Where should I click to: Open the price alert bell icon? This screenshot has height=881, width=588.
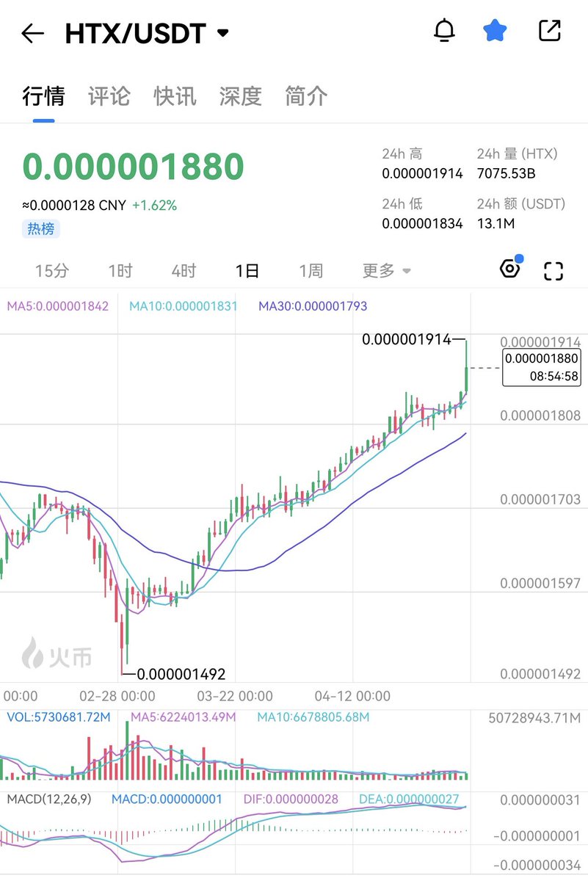pos(445,31)
